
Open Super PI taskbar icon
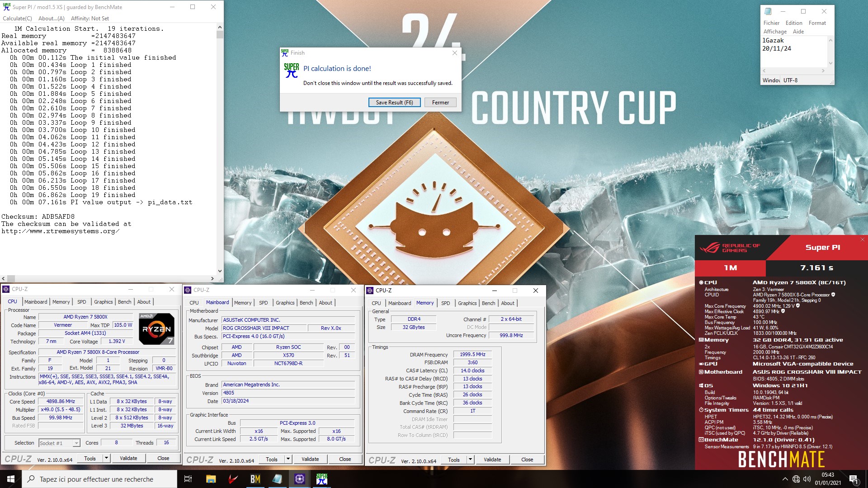tap(321, 479)
